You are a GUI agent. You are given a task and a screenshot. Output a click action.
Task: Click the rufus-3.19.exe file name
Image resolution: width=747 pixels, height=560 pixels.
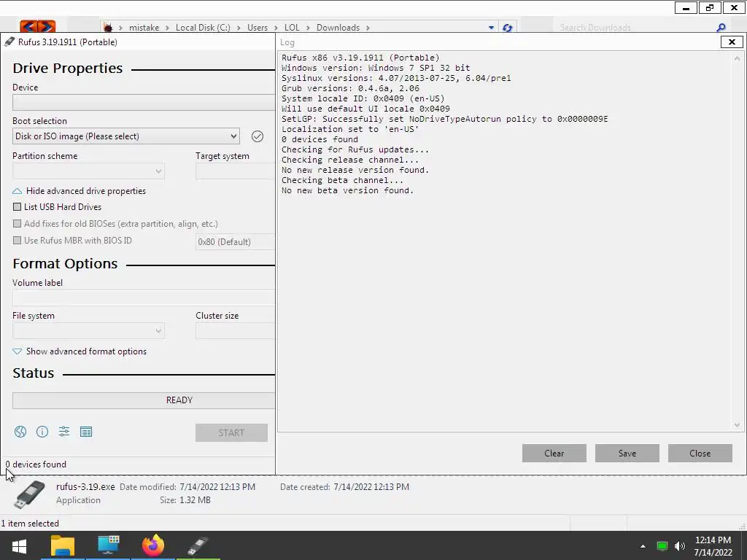click(85, 486)
